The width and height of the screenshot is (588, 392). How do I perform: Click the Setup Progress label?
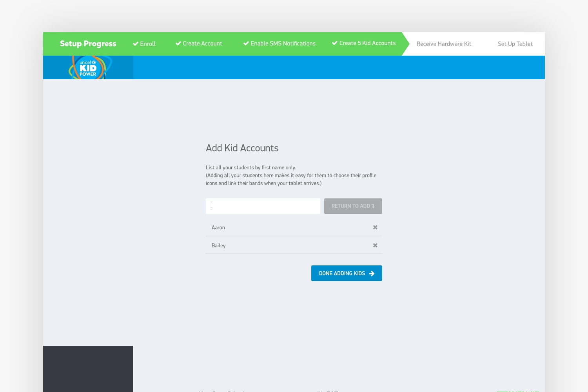point(88,44)
